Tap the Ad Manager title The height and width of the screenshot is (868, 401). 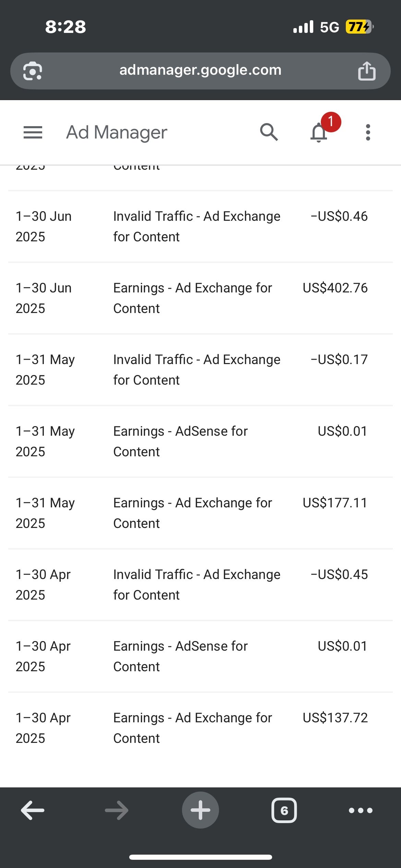click(117, 132)
